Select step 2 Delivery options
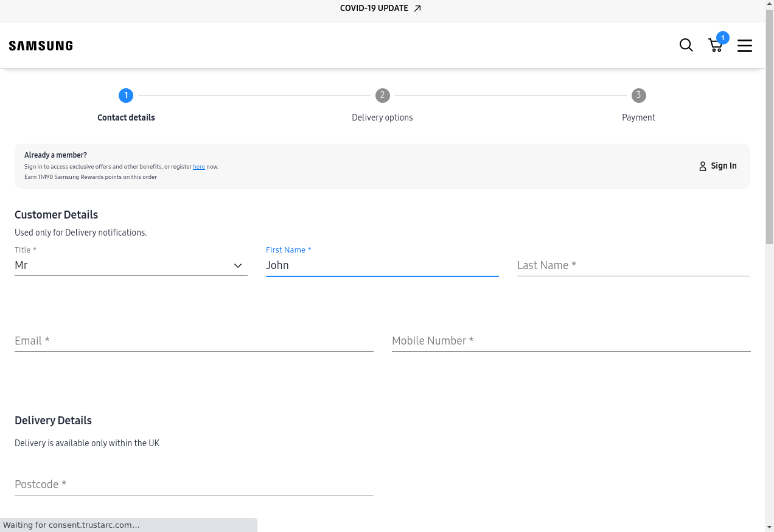Image resolution: width=774 pixels, height=532 pixels. pyautogui.click(x=382, y=96)
